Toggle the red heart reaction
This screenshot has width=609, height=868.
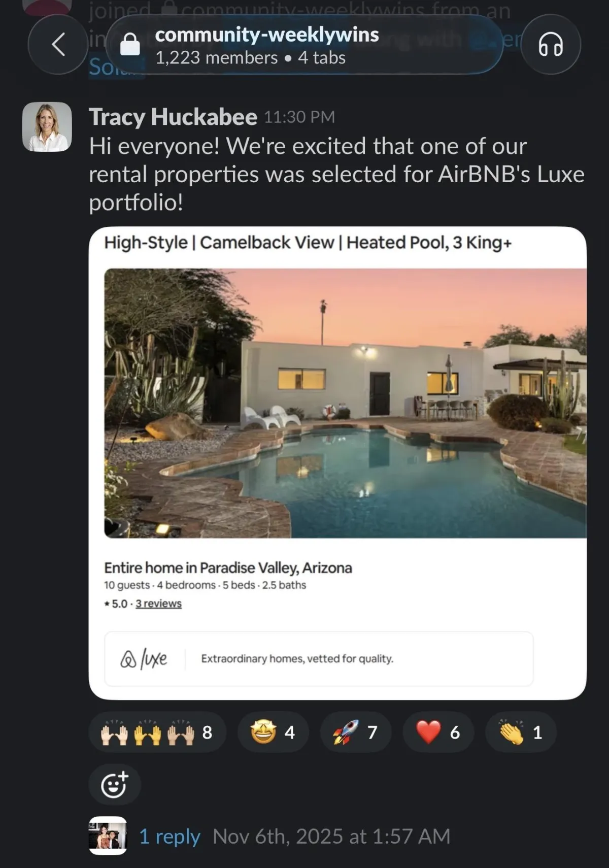coord(438,732)
